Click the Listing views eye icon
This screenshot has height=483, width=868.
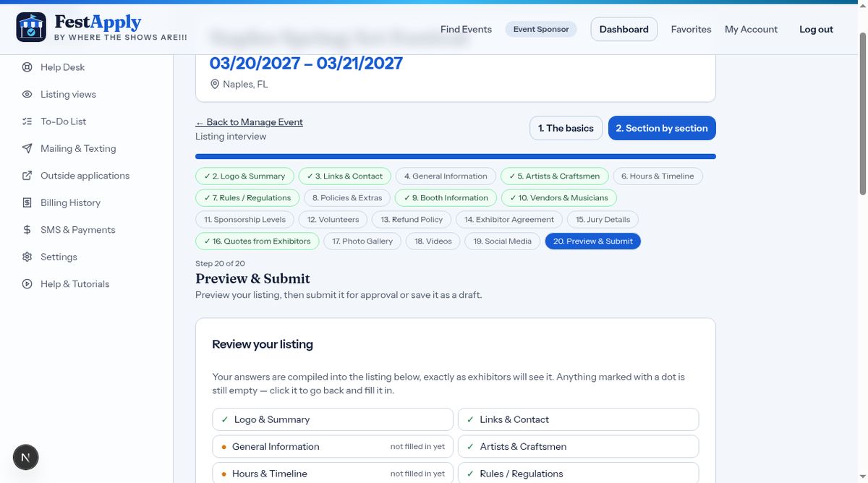27,94
